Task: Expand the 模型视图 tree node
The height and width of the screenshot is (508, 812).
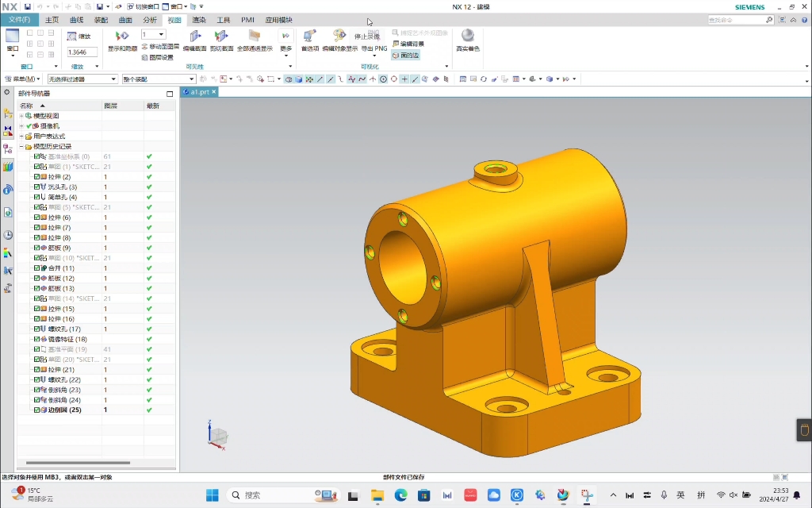Action: point(21,116)
